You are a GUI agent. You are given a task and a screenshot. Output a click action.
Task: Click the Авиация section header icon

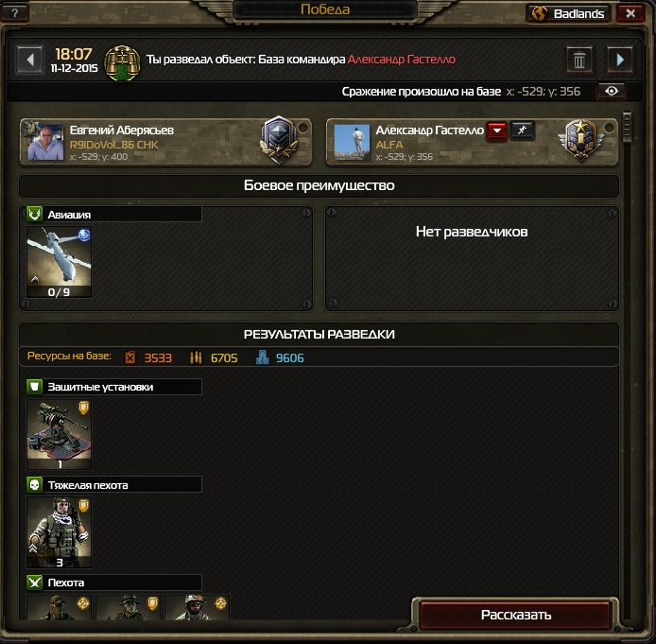35,215
